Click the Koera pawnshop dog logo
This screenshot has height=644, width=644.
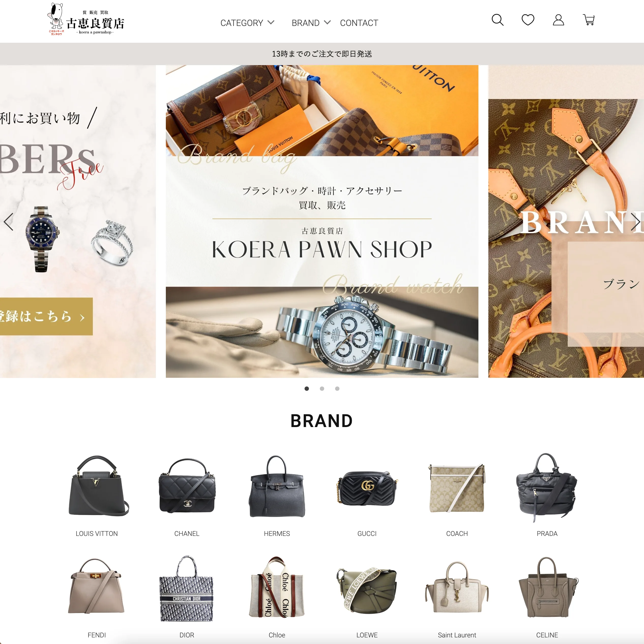tap(86, 20)
